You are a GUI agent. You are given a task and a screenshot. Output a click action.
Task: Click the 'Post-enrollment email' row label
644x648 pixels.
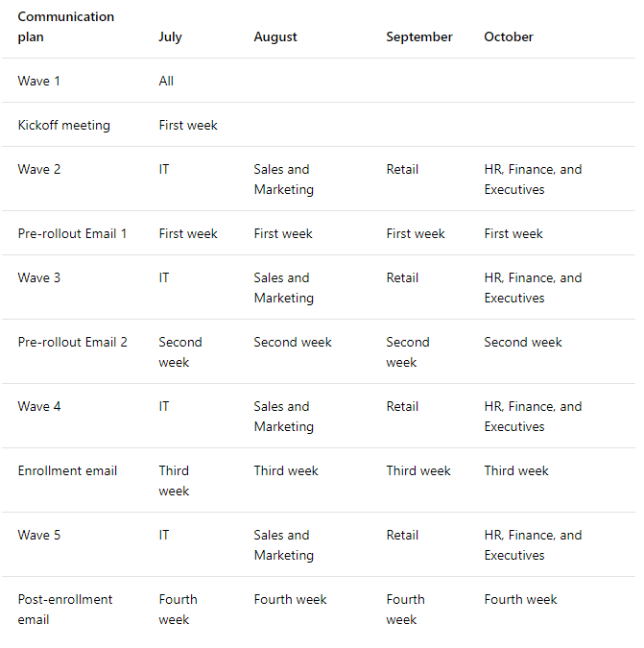(65, 609)
